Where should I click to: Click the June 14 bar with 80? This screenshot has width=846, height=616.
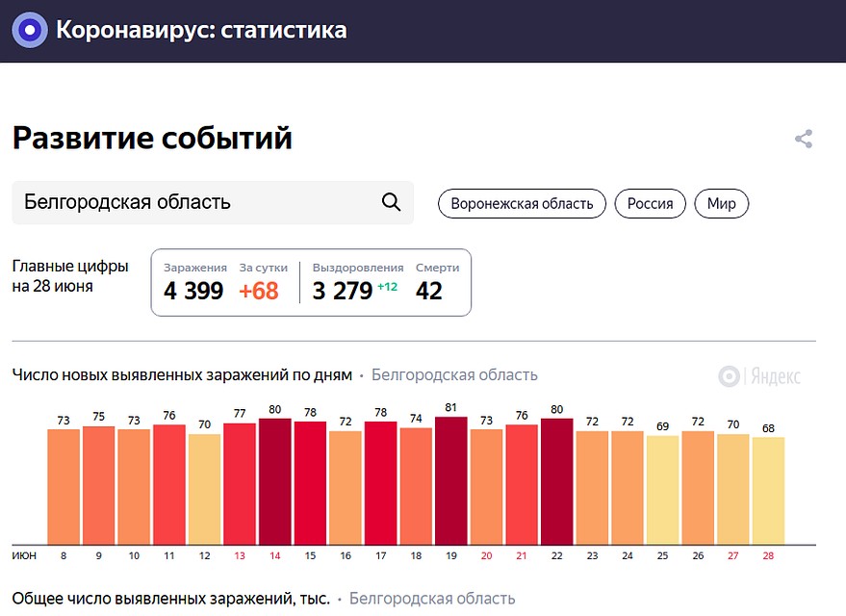click(275, 481)
